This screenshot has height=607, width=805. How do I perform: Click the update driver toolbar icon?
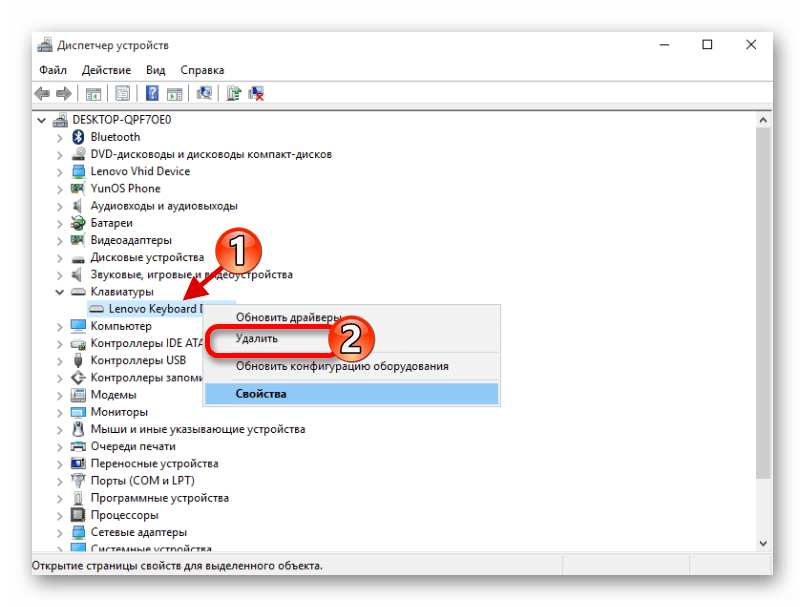tap(233, 94)
